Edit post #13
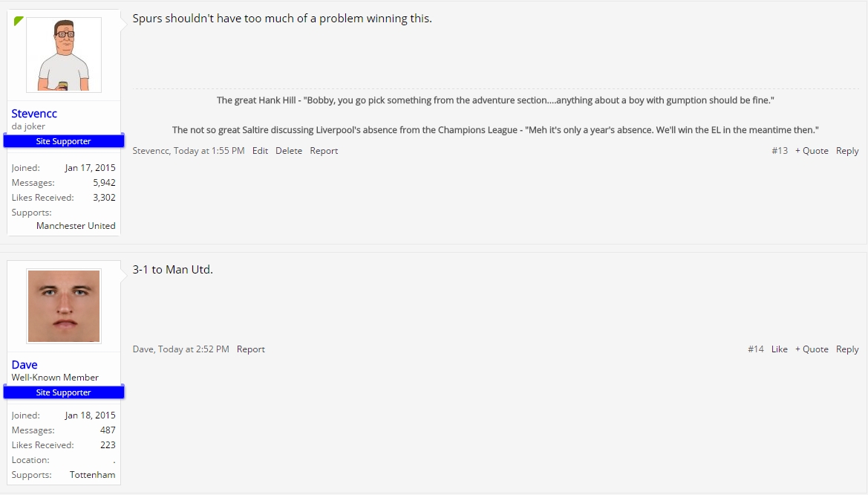 260,151
